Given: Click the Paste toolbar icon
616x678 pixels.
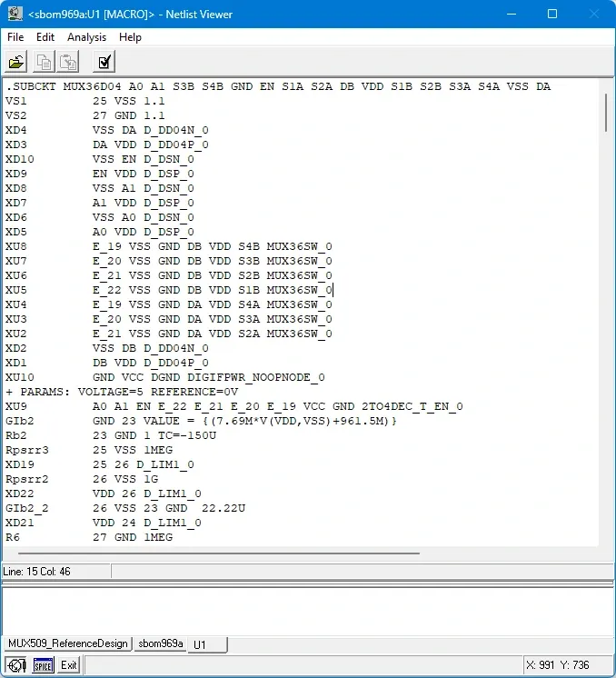Looking at the screenshot, I should coord(68,62).
